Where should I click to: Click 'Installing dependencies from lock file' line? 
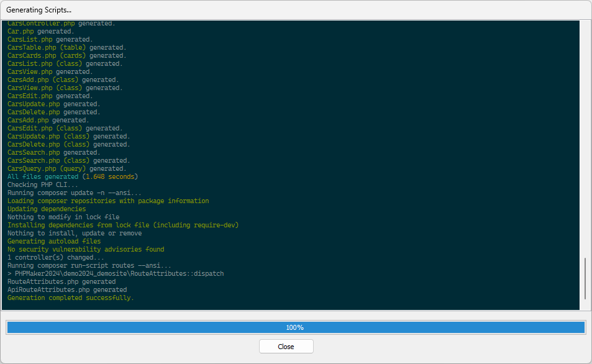tap(123, 225)
